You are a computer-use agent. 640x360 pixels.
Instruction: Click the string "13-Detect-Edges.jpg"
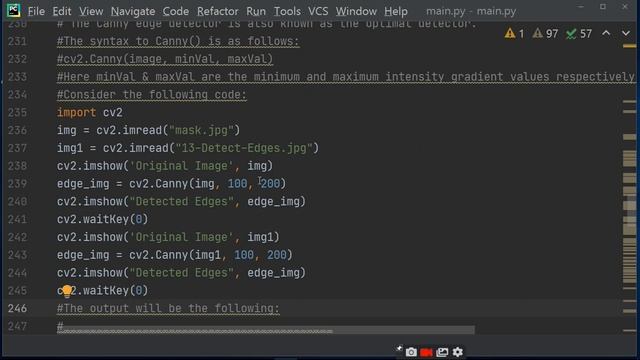click(x=244, y=148)
